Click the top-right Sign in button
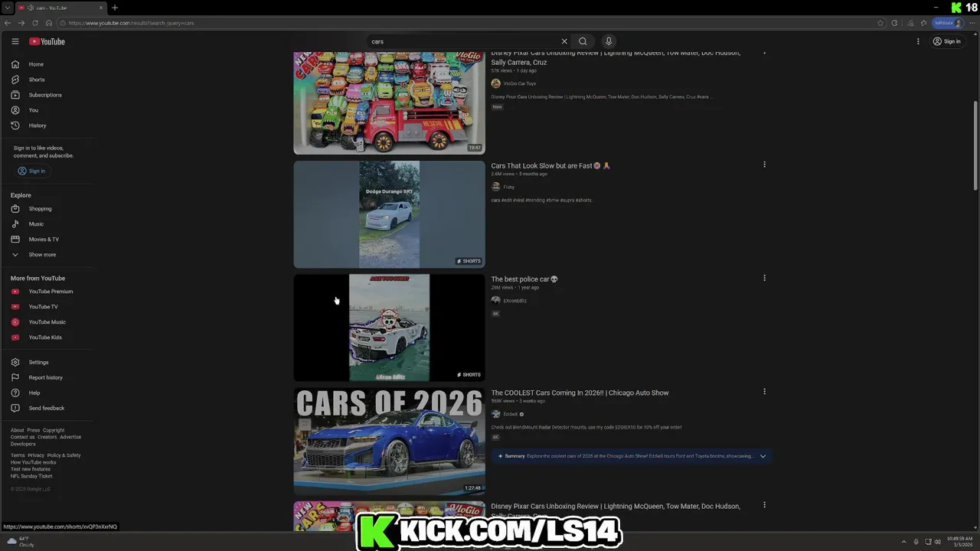This screenshot has height=551, width=980. tap(947, 41)
